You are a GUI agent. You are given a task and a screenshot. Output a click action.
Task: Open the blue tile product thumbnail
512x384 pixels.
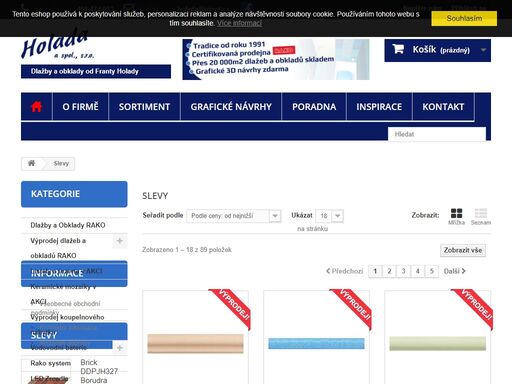316,343
